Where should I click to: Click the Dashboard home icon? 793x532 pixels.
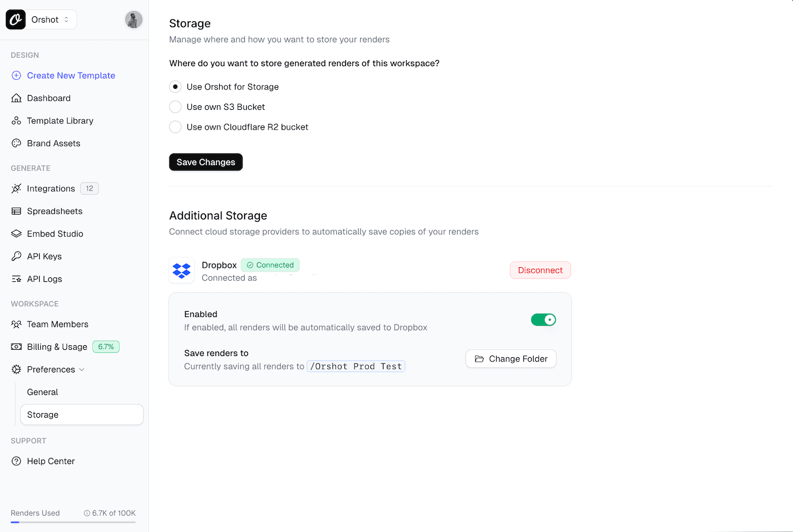point(16,98)
